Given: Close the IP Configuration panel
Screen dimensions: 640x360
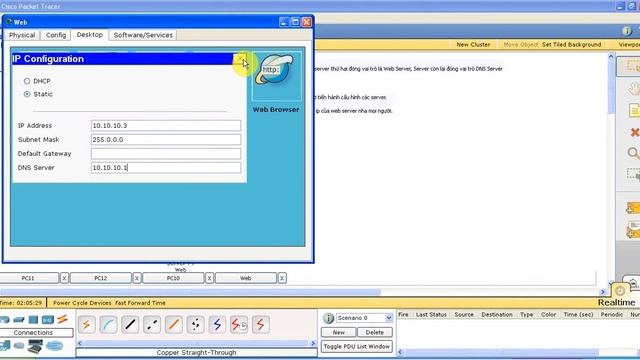Looking at the screenshot, I should (240, 59).
